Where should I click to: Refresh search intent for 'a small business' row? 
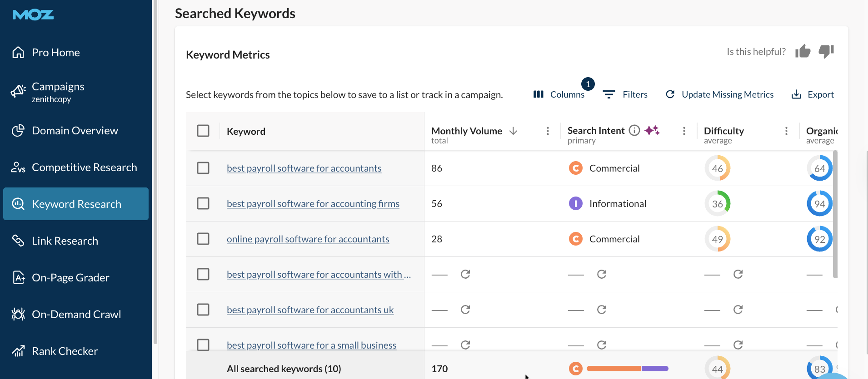602,345
